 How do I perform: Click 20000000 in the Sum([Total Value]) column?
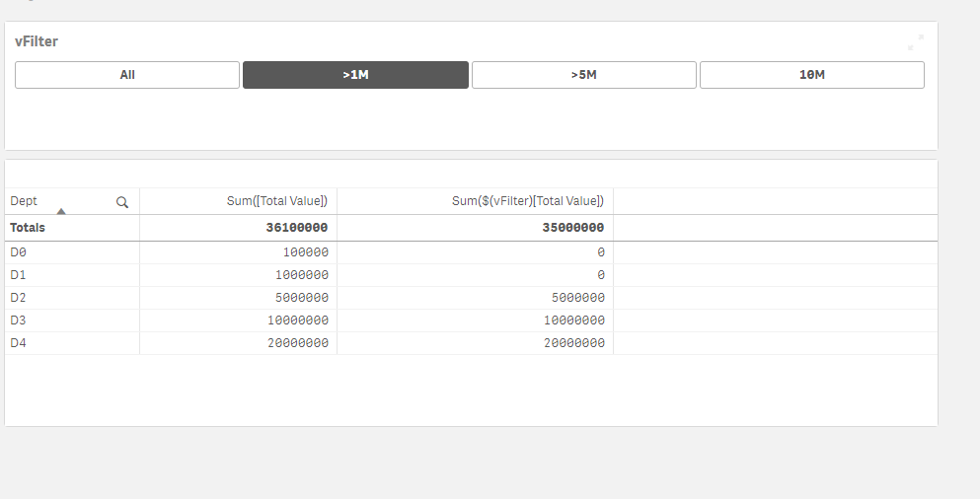click(298, 343)
